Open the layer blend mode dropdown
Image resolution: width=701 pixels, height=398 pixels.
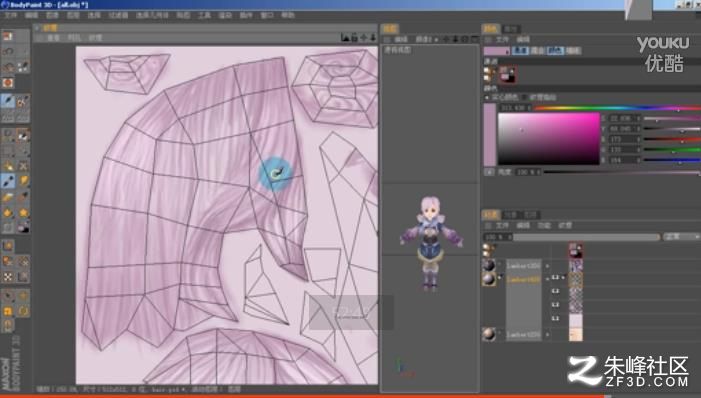(x=681, y=237)
